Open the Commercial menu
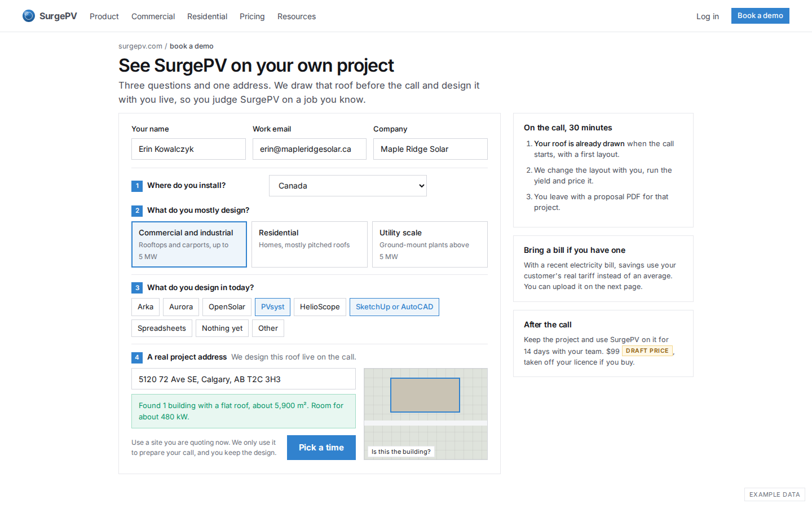 [x=153, y=16]
